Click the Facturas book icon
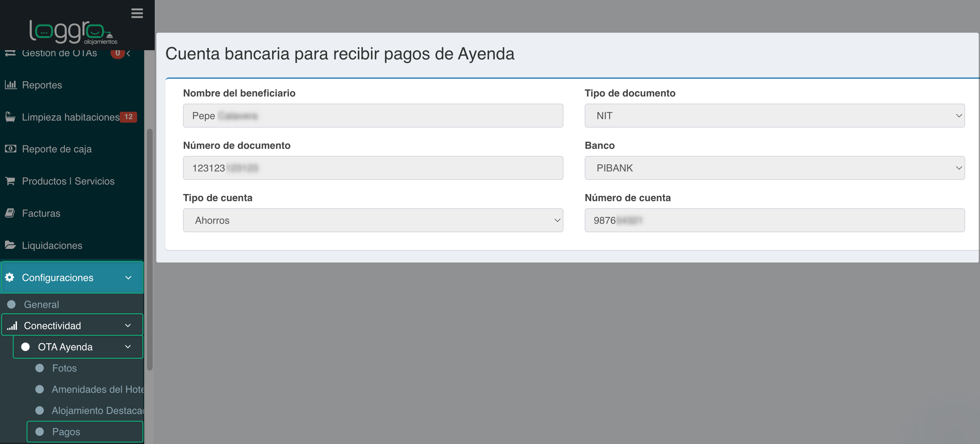 tap(11, 213)
